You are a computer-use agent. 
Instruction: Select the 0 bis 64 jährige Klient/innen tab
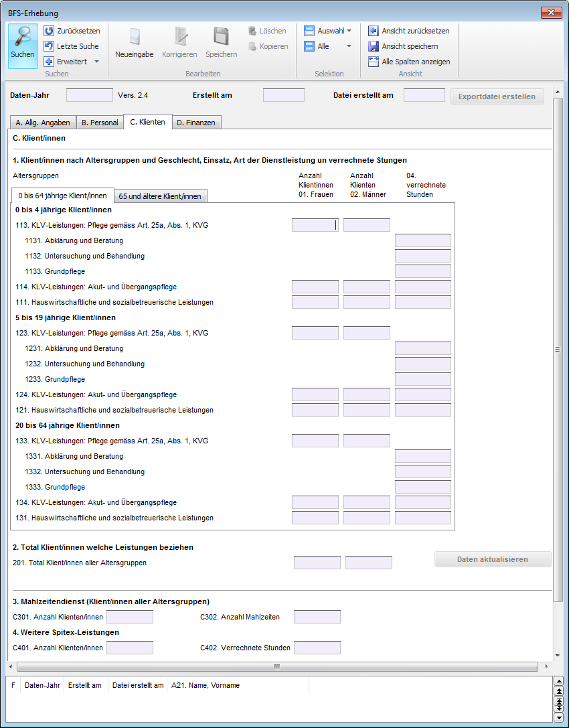63,196
